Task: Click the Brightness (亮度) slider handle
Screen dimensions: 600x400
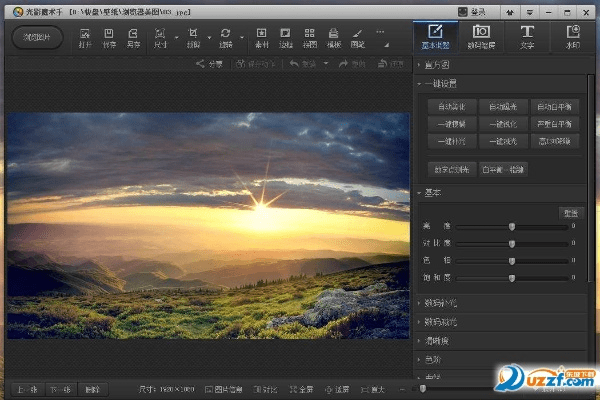Action: 512,227
